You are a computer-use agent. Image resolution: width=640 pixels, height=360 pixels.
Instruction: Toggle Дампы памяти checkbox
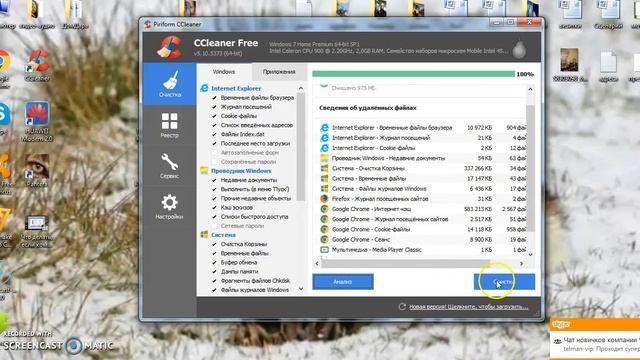214,271
